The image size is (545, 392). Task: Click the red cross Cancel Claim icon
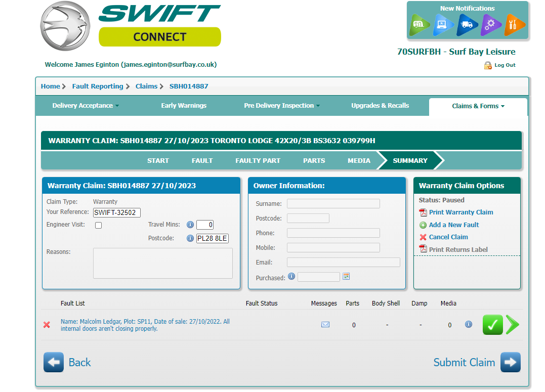(423, 237)
